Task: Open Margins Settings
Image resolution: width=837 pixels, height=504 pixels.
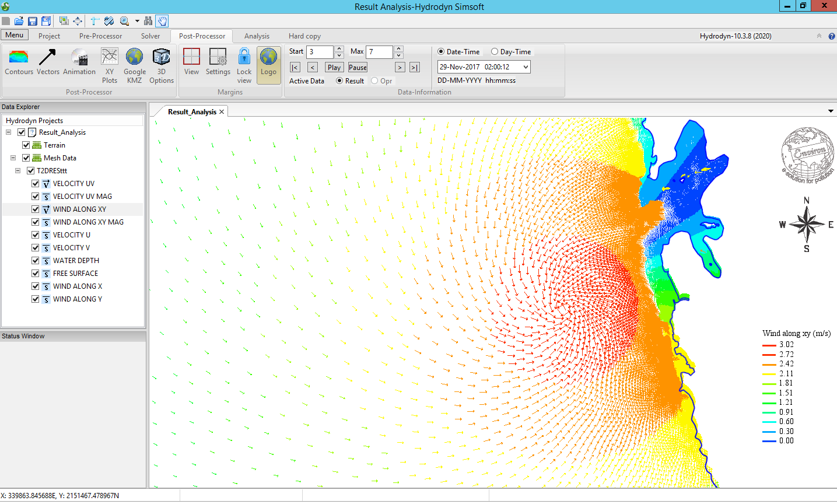Action: click(218, 62)
